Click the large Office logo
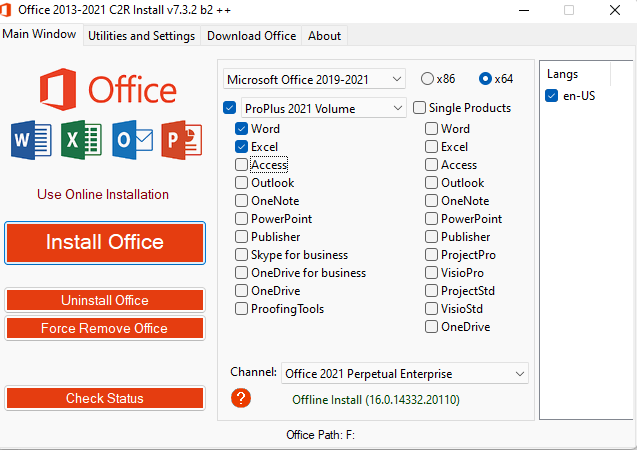 coord(108,89)
